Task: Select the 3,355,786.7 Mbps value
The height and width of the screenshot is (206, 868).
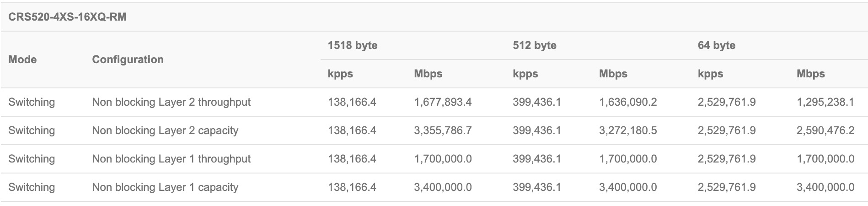Action: [443, 130]
